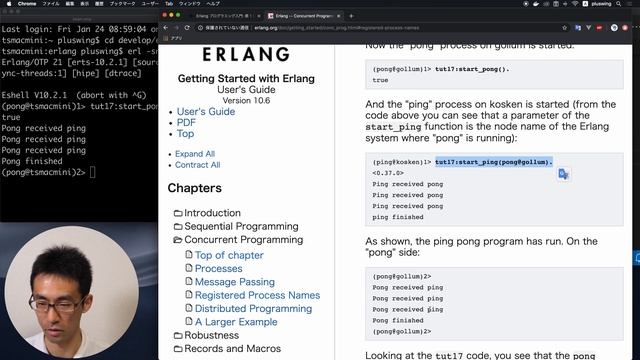Click the highlighted tut17:start_ping(pong@gollum) code
This screenshot has height=360, width=640.
[x=493, y=162]
